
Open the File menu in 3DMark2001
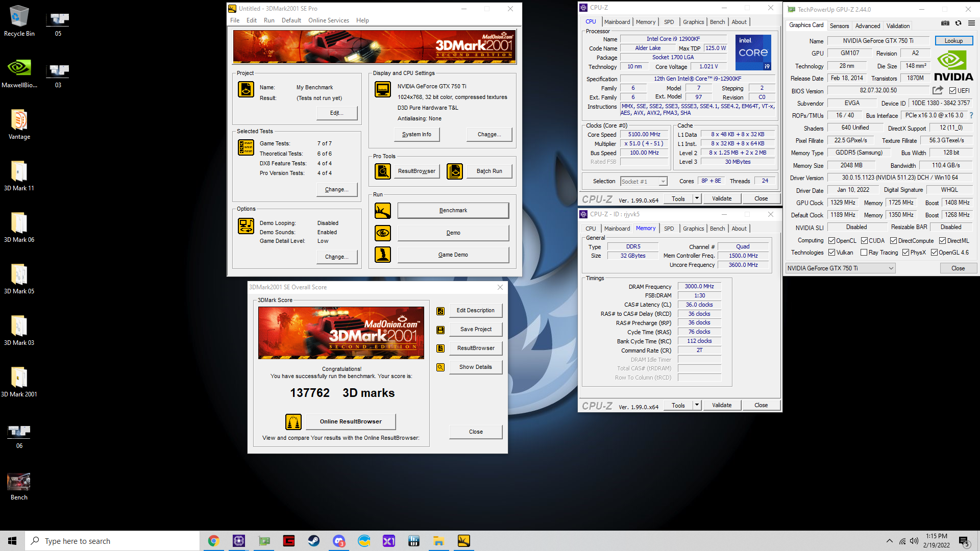pyautogui.click(x=235, y=20)
